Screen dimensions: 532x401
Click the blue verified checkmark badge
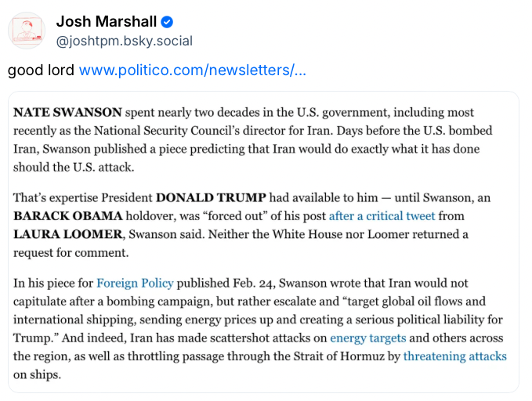point(167,22)
